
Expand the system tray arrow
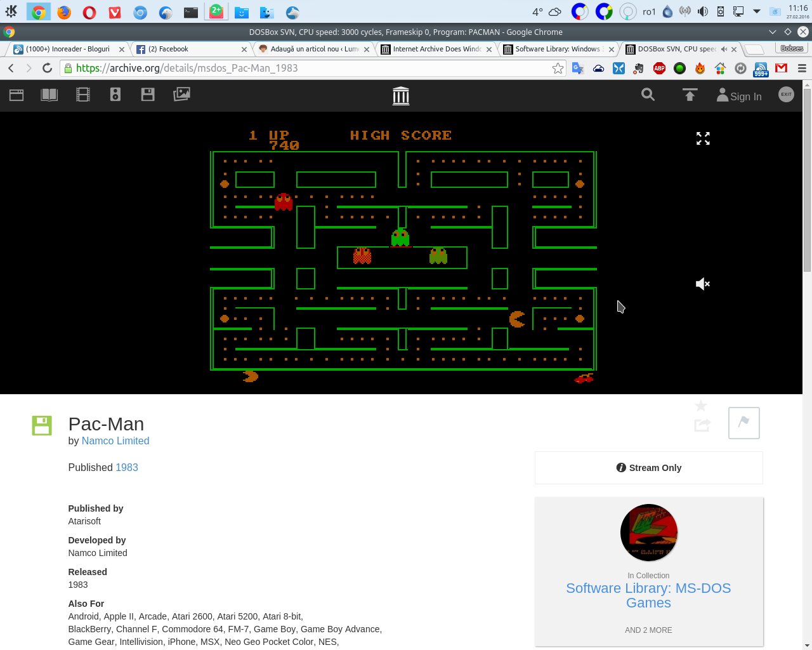point(756,11)
